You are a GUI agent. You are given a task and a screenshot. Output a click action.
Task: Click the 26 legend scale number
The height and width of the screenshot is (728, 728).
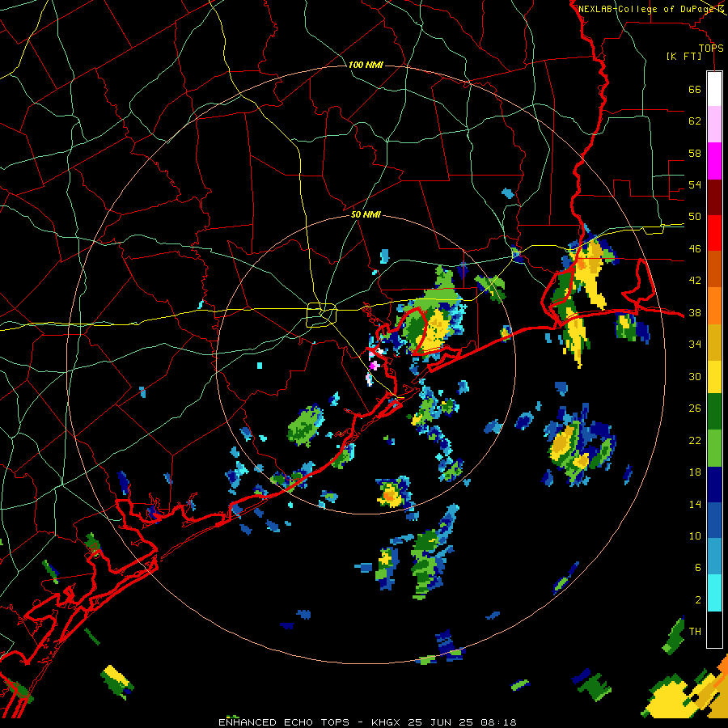pos(695,408)
